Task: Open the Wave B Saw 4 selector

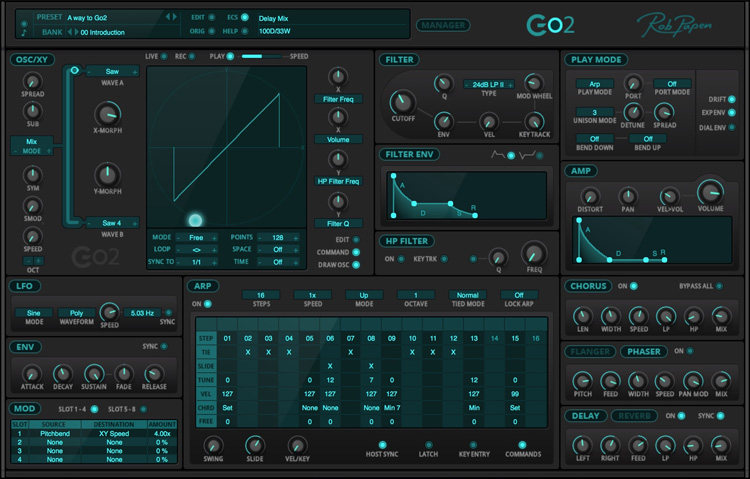Action: tap(112, 223)
